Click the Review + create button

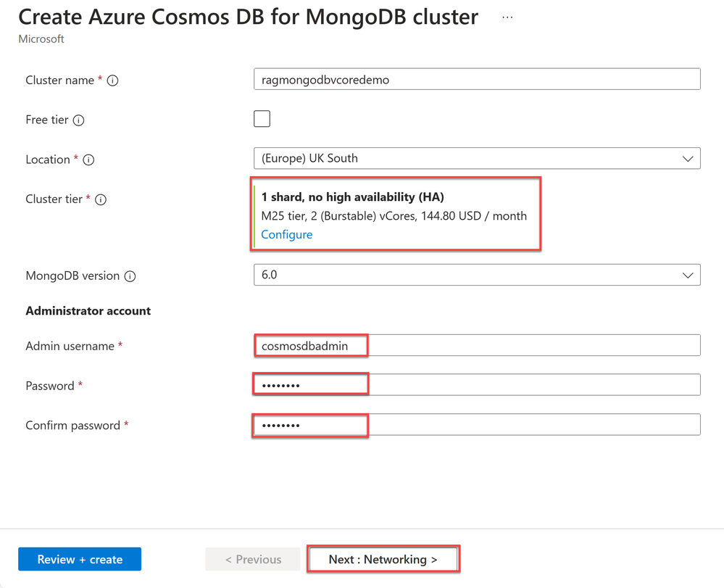pyautogui.click(x=80, y=560)
